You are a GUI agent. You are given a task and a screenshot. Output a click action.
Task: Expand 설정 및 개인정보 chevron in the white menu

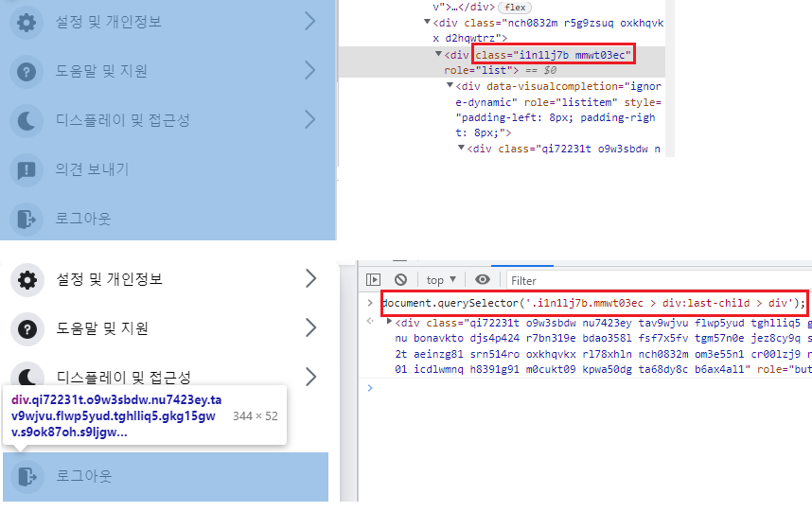click(x=310, y=278)
